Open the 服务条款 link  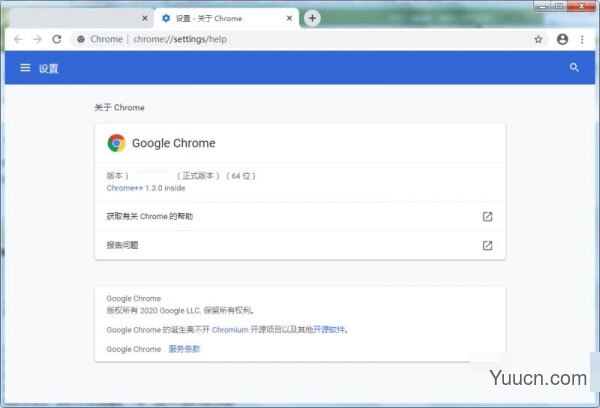tap(184, 349)
